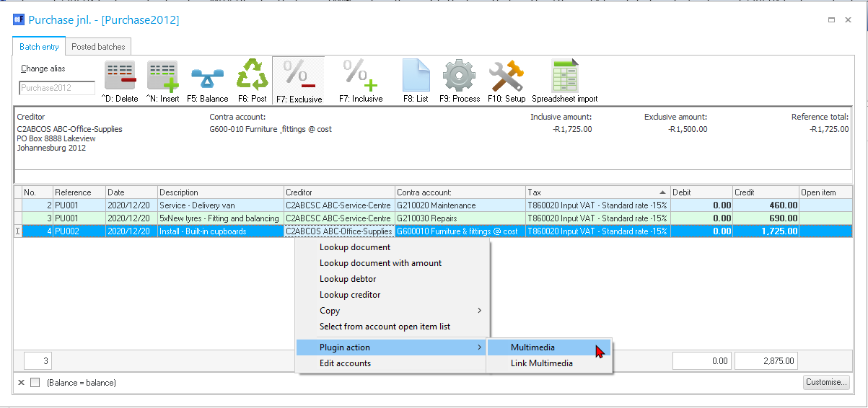Select Link Multimedia from submenu
The width and height of the screenshot is (868, 408).
541,363
